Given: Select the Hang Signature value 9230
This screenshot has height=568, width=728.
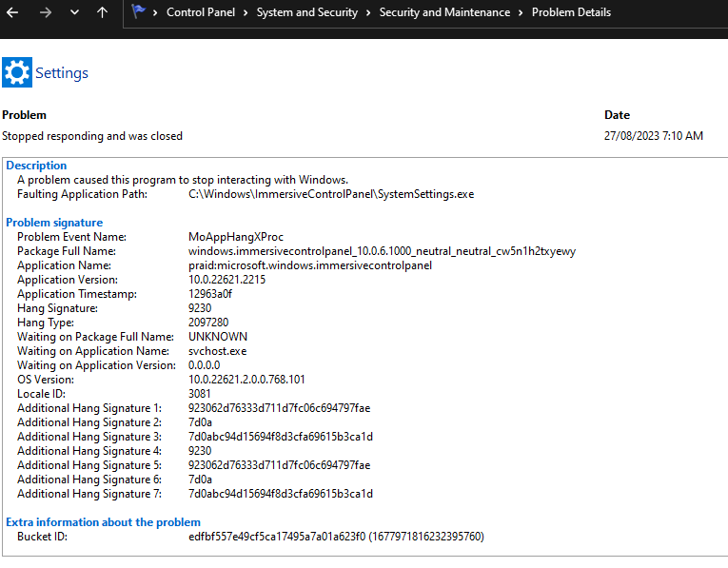Looking at the screenshot, I should pyautogui.click(x=200, y=308).
